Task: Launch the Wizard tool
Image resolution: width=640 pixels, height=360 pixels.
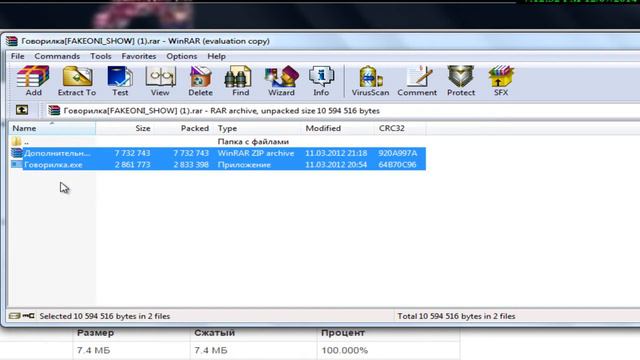Action: pos(281,81)
